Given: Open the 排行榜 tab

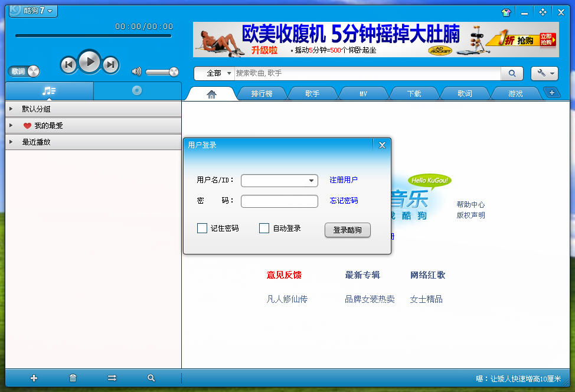Looking at the screenshot, I should pyautogui.click(x=262, y=94).
